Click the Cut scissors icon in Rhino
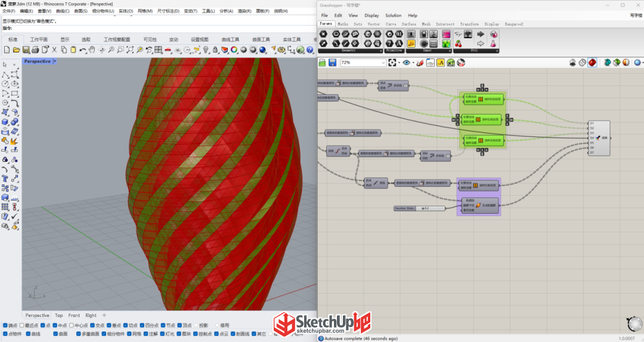 coord(54,50)
